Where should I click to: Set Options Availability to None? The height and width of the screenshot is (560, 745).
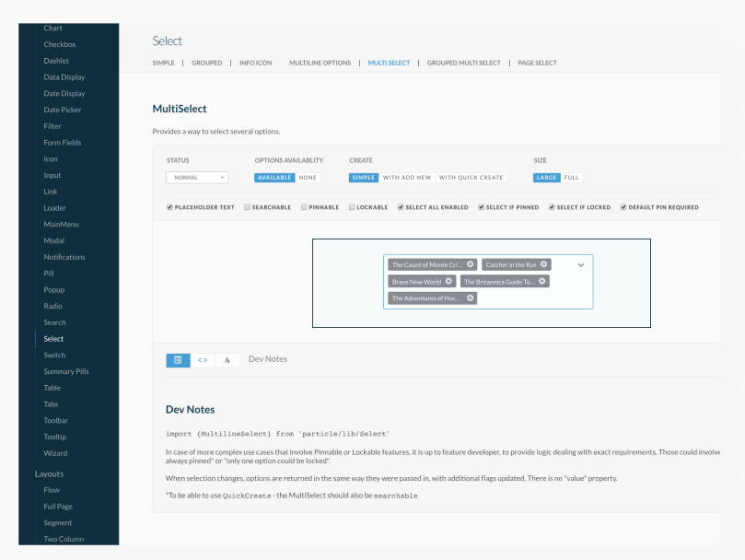pos(308,178)
